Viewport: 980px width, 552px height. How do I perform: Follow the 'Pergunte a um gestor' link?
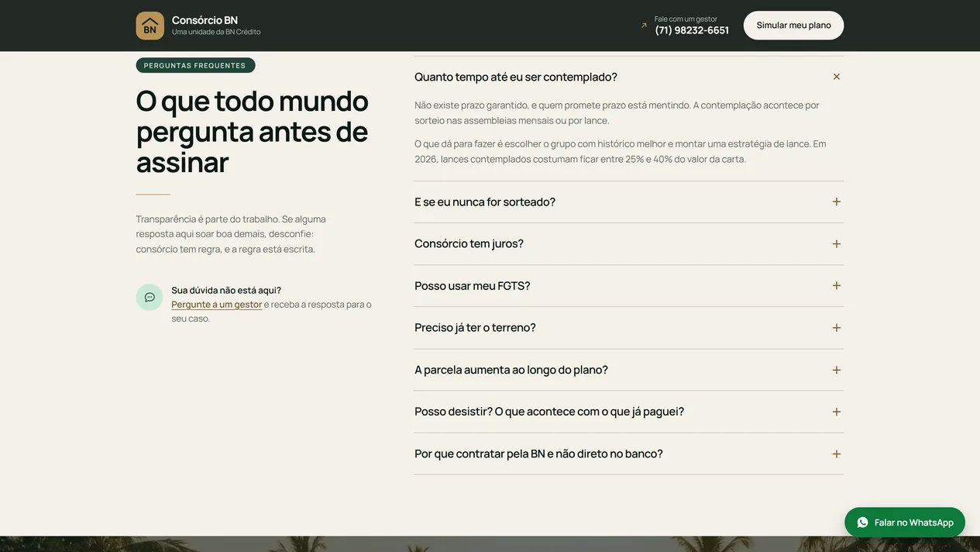point(217,305)
